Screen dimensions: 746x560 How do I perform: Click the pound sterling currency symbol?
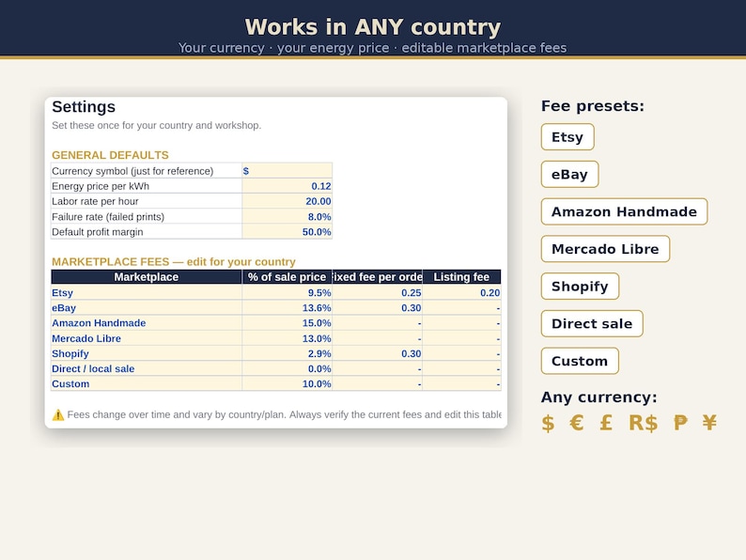click(x=606, y=423)
